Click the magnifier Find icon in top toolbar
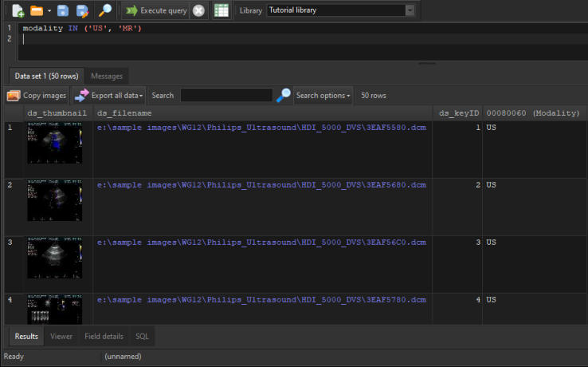588x367 pixels. (104, 10)
